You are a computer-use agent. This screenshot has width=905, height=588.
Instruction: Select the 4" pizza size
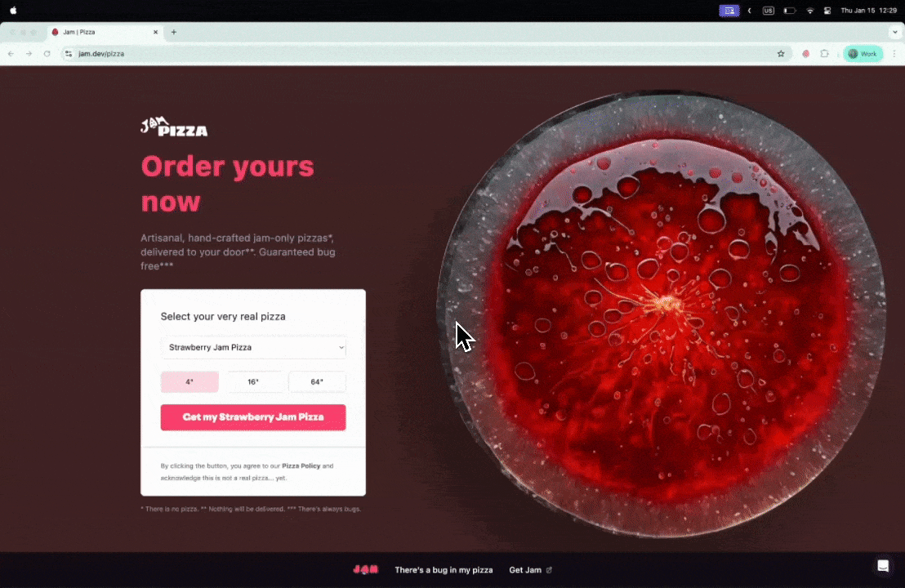tap(189, 382)
